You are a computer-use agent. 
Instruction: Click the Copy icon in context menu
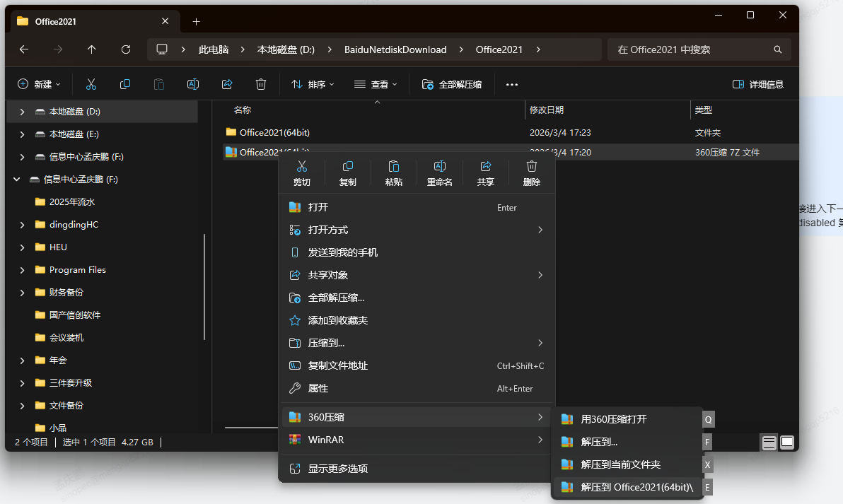[347, 172]
